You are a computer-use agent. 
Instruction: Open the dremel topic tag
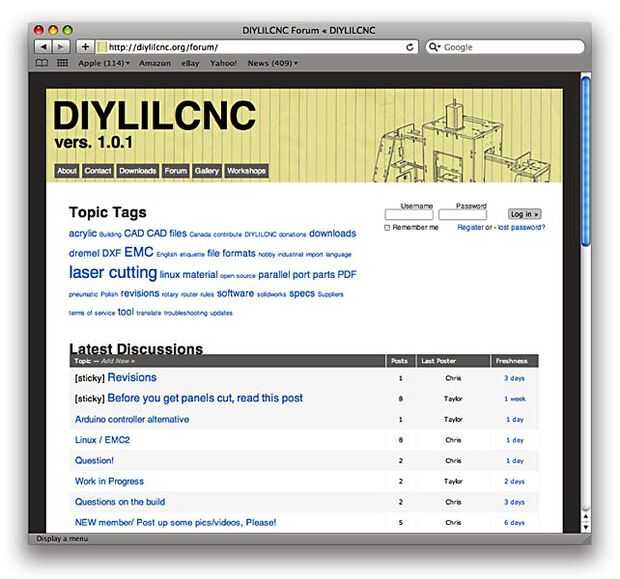tap(84, 253)
